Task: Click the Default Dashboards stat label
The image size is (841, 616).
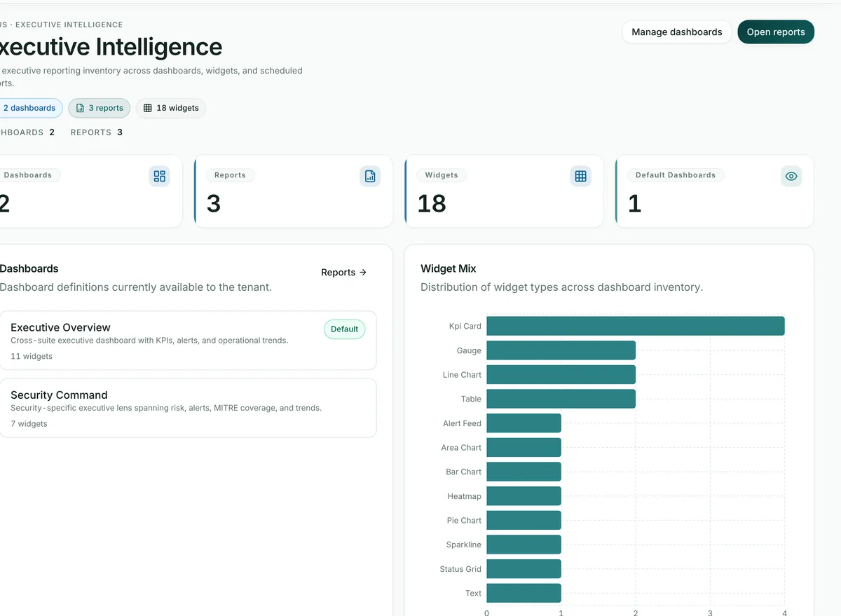Action: pos(676,175)
